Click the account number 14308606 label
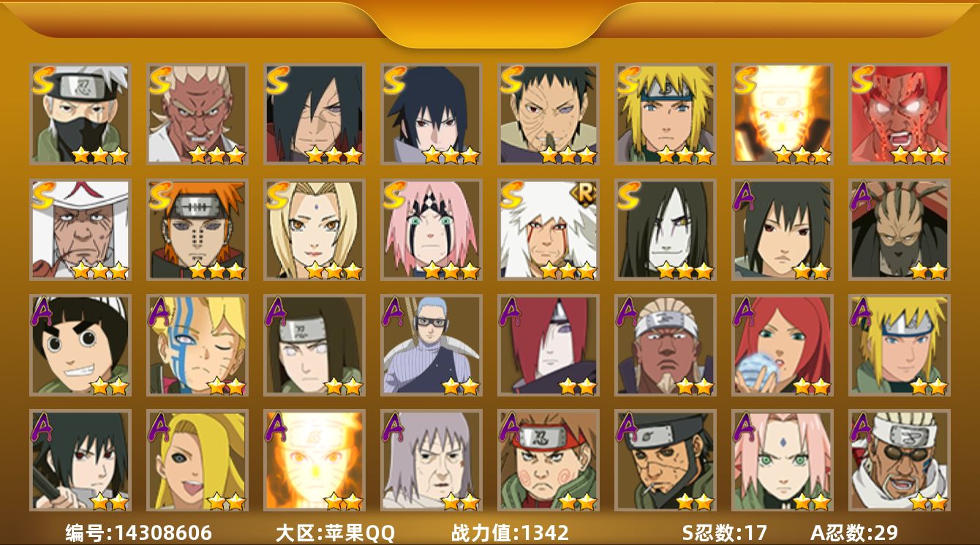The height and width of the screenshot is (545, 980). pyautogui.click(x=138, y=533)
